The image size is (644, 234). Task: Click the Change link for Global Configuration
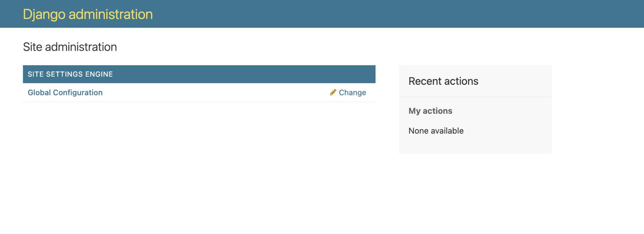[352, 92]
